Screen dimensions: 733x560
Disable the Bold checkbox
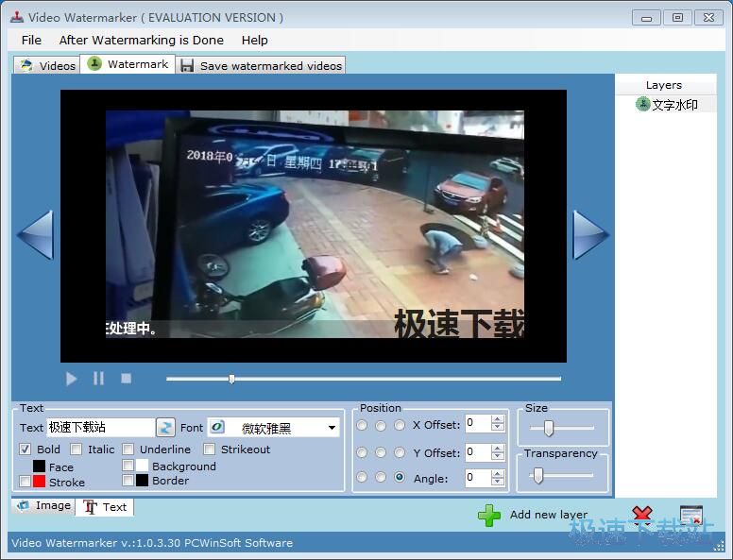tap(26, 450)
